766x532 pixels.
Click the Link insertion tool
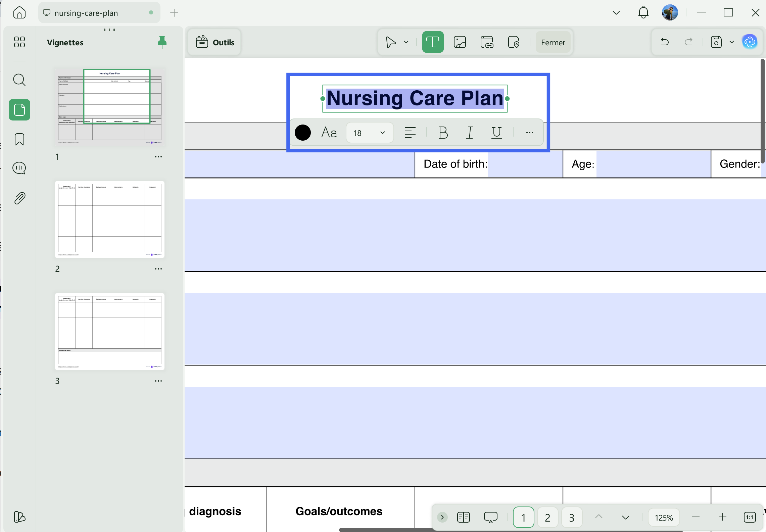pyautogui.click(x=487, y=42)
